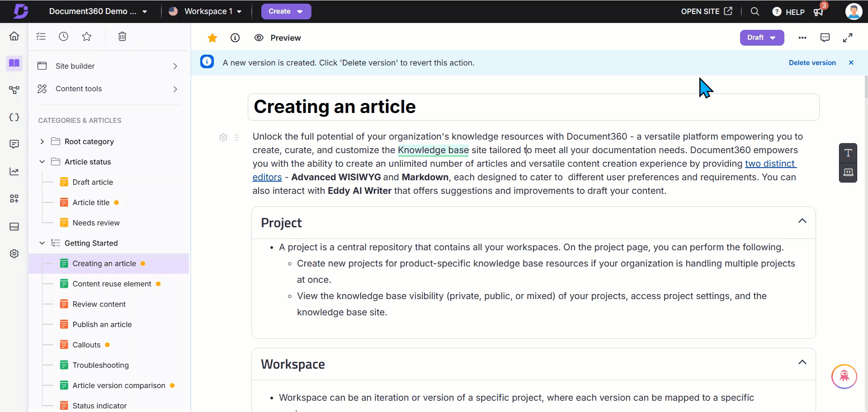Click the article title input field

click(x=533, y=107)
